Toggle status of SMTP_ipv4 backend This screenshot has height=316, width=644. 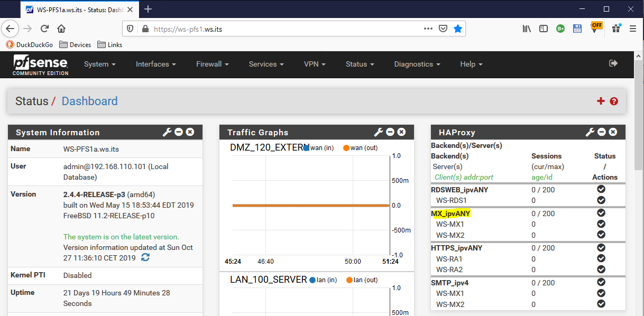coord(601,282)
